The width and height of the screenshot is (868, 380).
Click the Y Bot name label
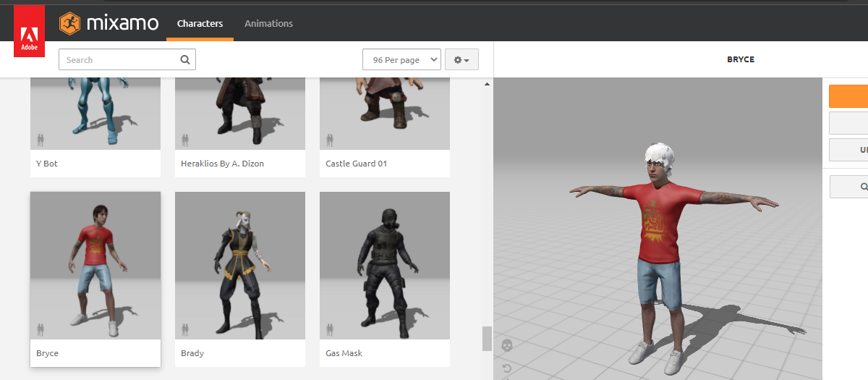point(47,164)
